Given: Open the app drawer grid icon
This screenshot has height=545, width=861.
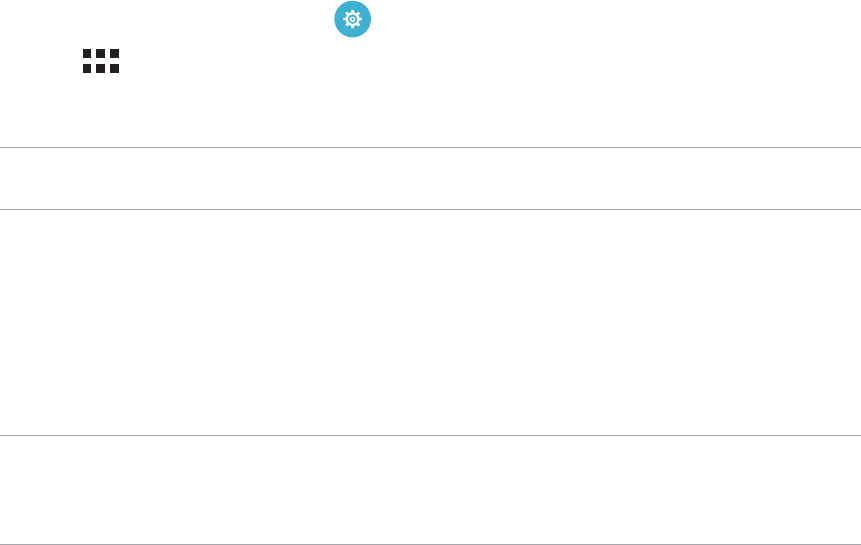Looking at the screenshot, I should point(101,61).
